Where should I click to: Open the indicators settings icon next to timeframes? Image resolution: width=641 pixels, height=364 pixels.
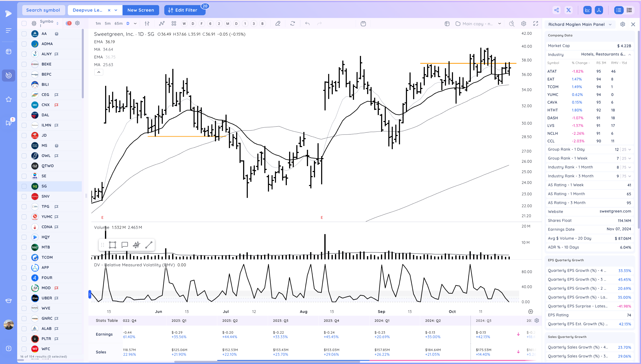click(x=147, y=23)
